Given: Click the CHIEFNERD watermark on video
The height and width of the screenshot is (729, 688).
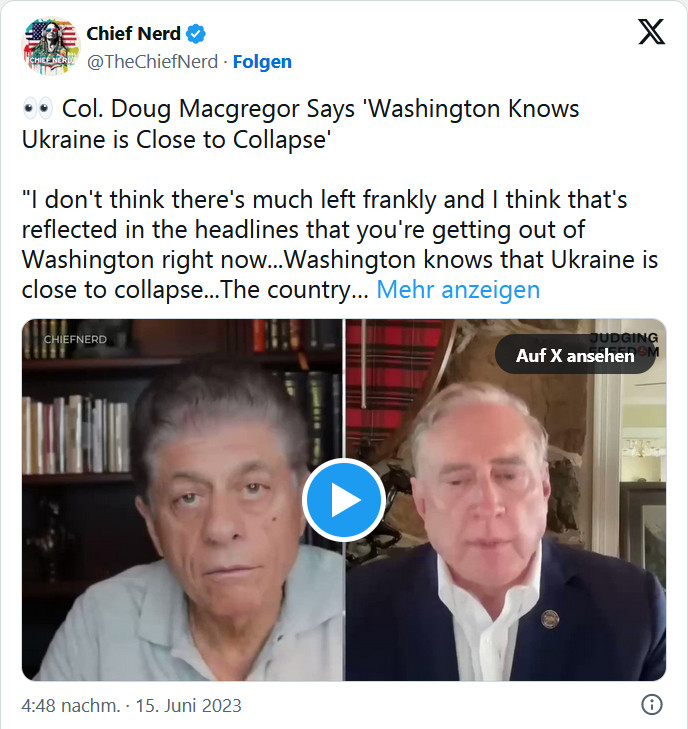Looking at the screenshot, I should click(75, 340).
